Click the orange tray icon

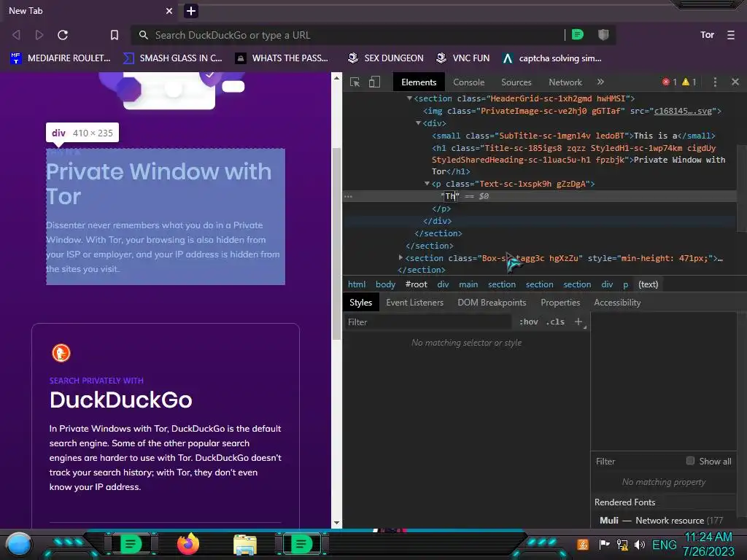click(582, 544)
